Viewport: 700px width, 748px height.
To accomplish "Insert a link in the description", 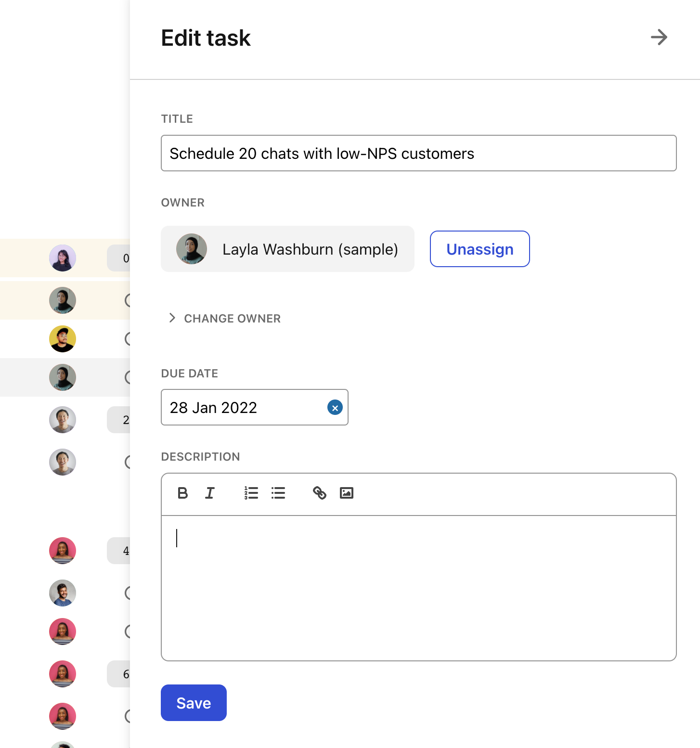I will (x=320, y=493).
